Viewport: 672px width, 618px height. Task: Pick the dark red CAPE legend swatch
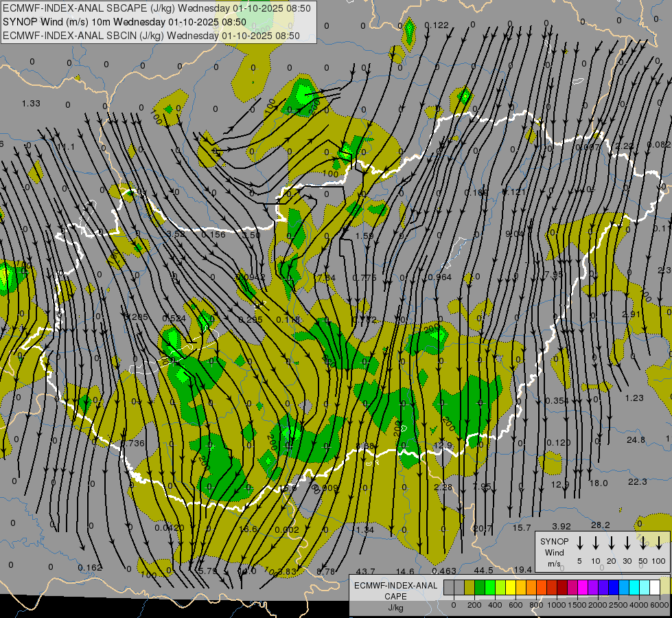click(562, 587)
